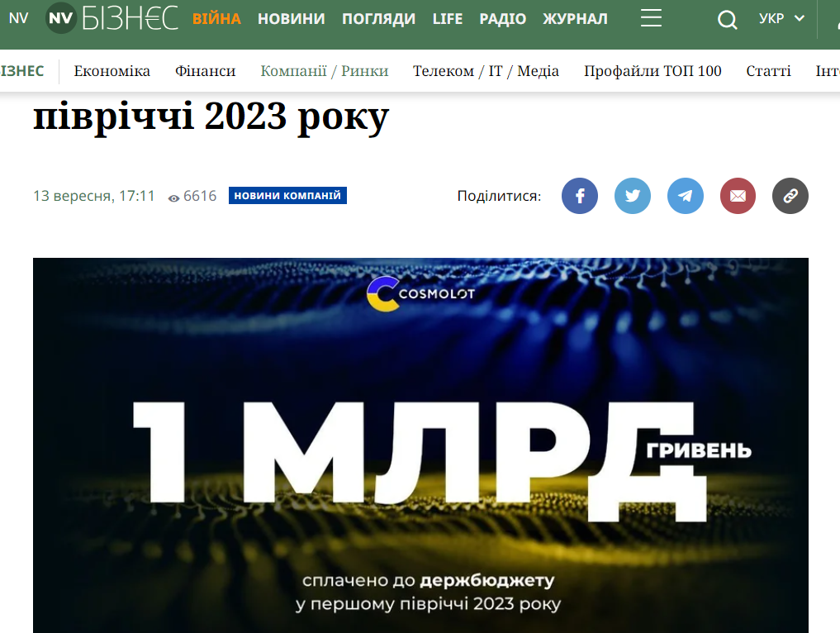Select the Статті subcategory
Image resolution: width=840 pixels, height=633 pixels.
coord(768,71)
